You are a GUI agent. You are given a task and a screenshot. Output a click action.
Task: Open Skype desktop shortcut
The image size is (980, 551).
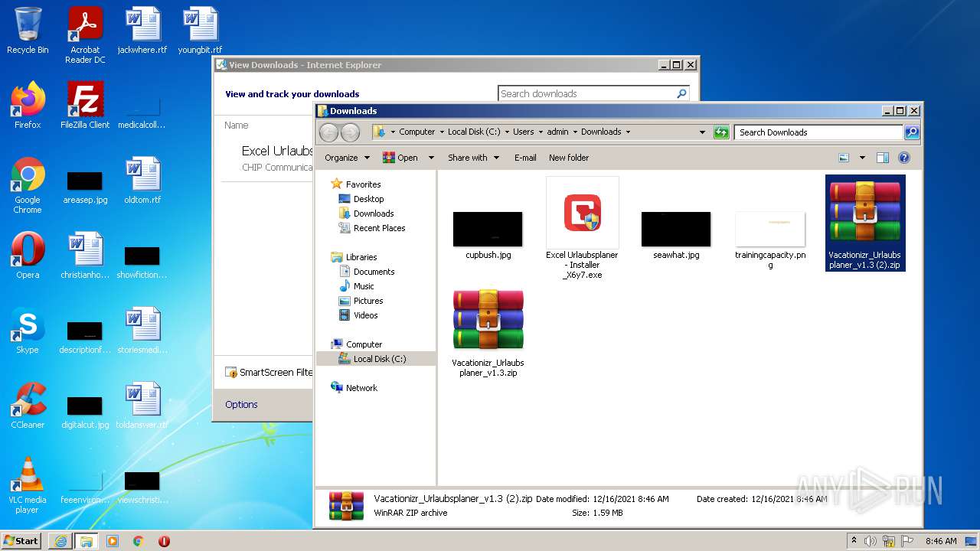(x=28, y=331)
